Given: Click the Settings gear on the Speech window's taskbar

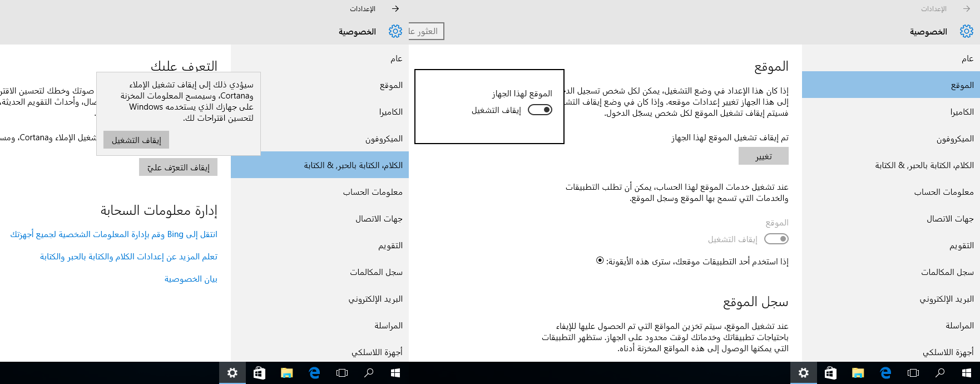Looking at the screenshot, I should (232, 373).
